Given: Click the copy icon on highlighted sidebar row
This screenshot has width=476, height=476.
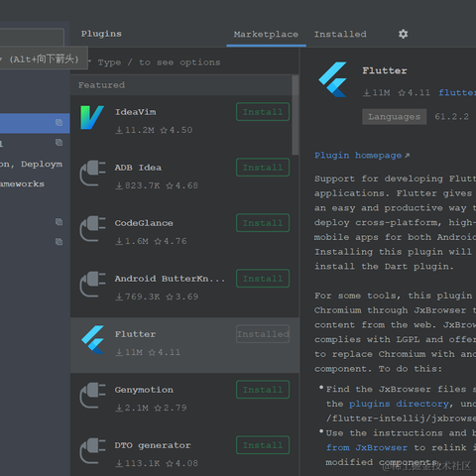Looking at the screenshot, I should coord(59,123).
